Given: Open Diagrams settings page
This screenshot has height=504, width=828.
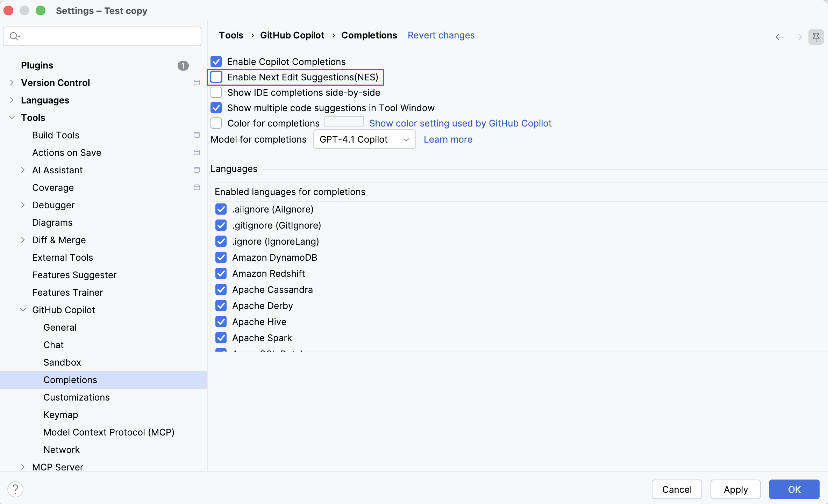Looking at the screenshot, I should point(52,222).
